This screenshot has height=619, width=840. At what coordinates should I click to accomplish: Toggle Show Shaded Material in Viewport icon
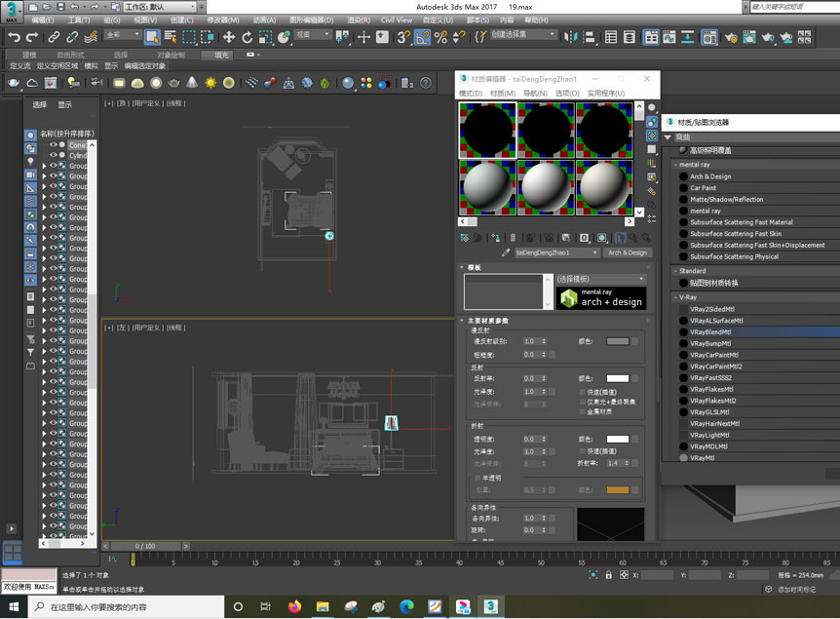(601, 238)
